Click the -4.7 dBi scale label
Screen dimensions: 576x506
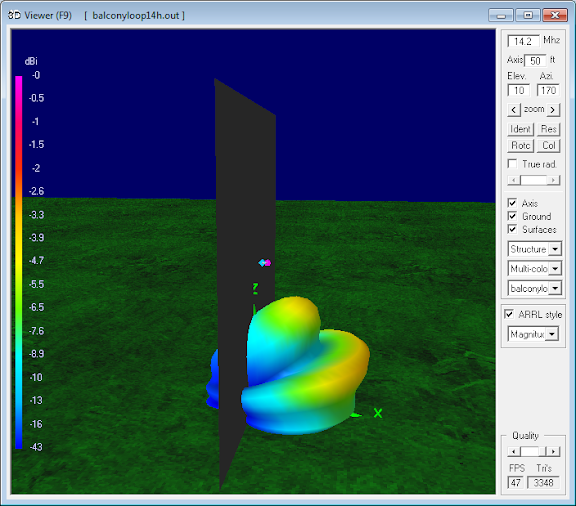pyautogui.click(x=36, y=261)
